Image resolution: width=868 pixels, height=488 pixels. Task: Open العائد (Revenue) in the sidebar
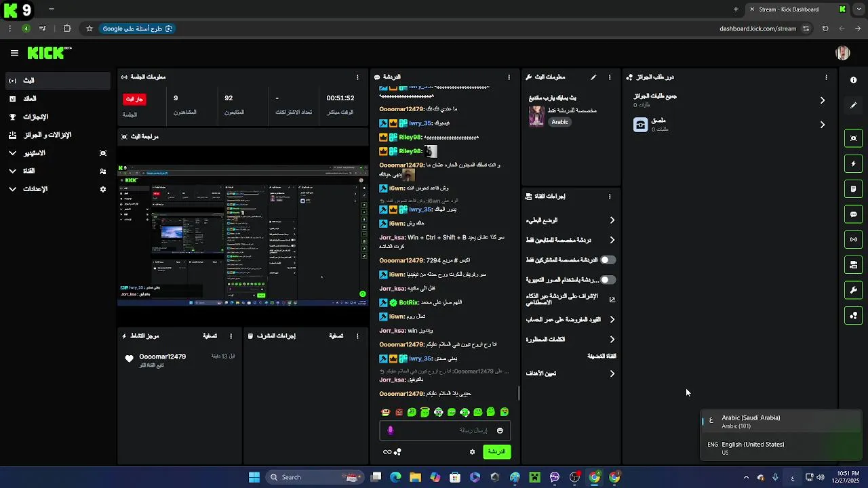click(57, 99)
